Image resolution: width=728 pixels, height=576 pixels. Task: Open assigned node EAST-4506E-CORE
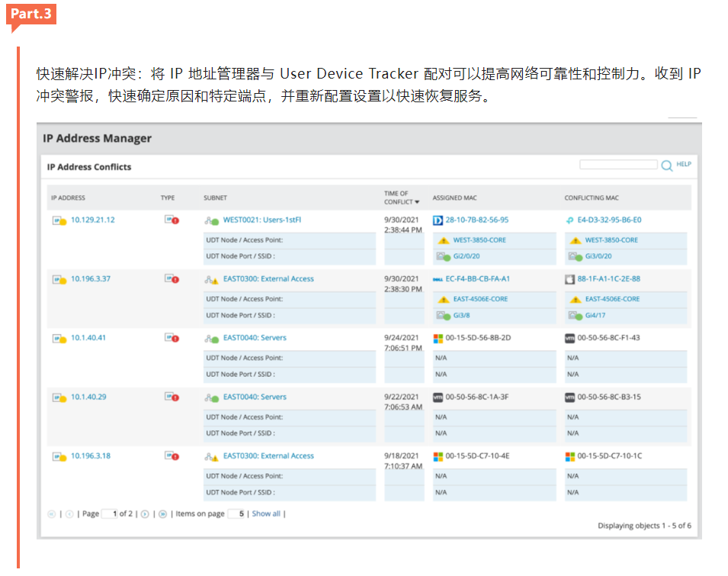[480, 299]
